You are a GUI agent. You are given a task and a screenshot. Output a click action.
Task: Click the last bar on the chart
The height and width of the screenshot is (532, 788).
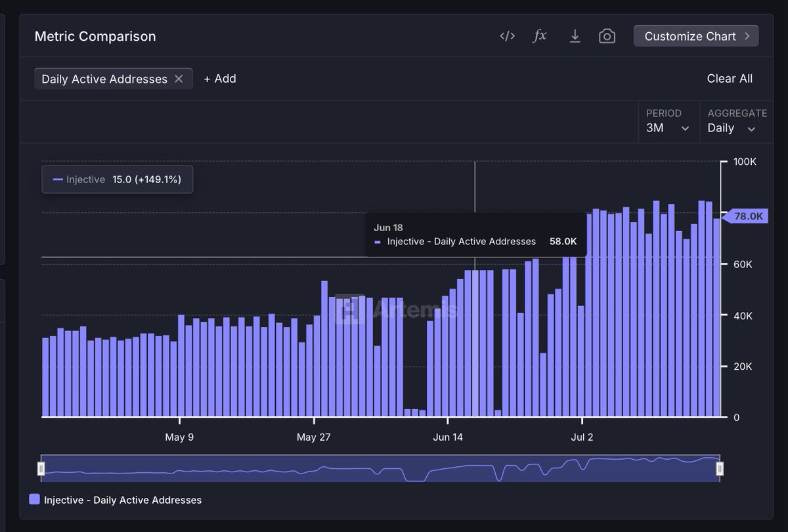[x=716, y=317]
